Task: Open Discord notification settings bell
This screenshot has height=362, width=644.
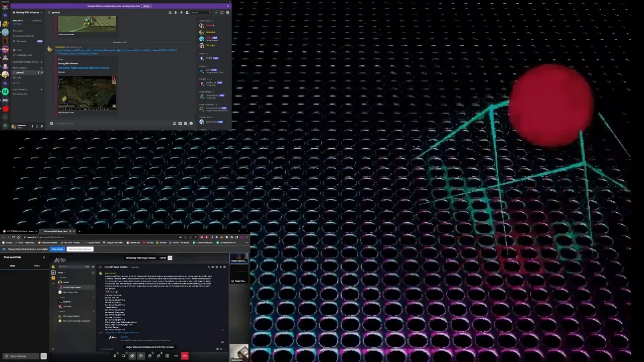Action: pos(176,13)
